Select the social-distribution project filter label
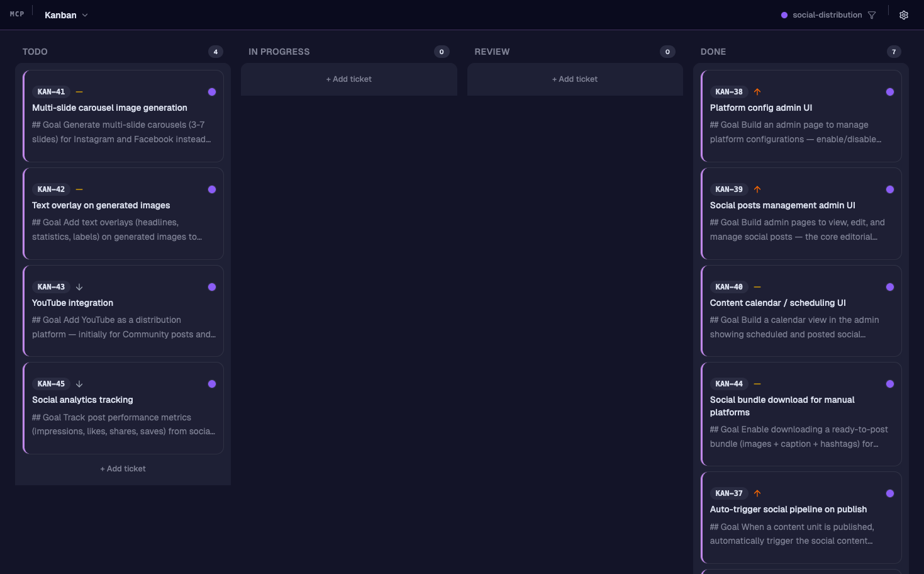 [x=827, y=15]
